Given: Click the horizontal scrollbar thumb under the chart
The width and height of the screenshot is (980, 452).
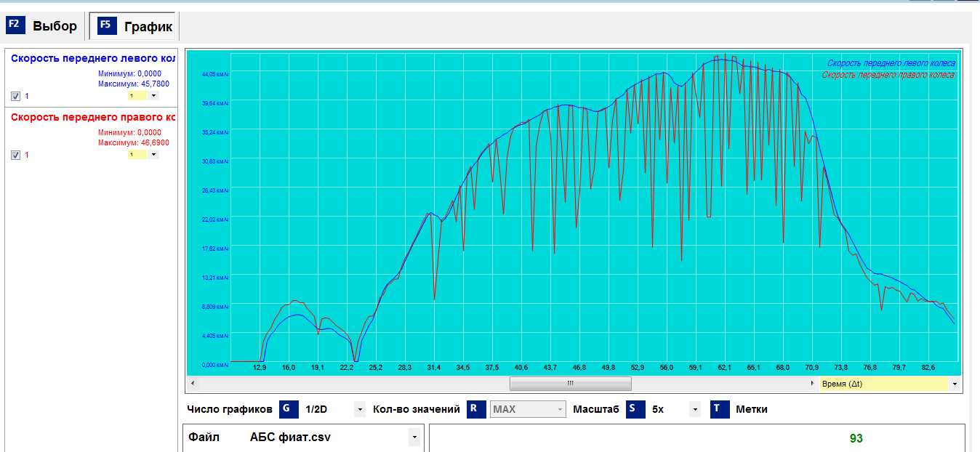Looking at the screenshot, I should pos(570,383).
